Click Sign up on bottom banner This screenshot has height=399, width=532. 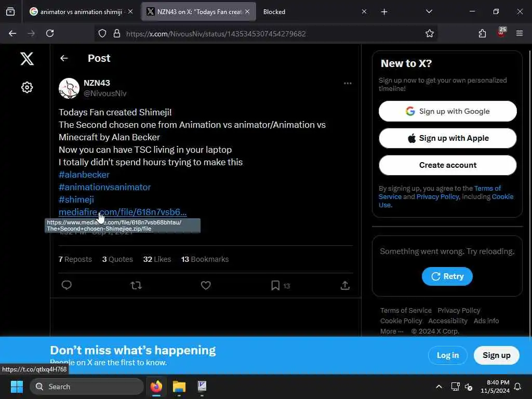point(496,355)
